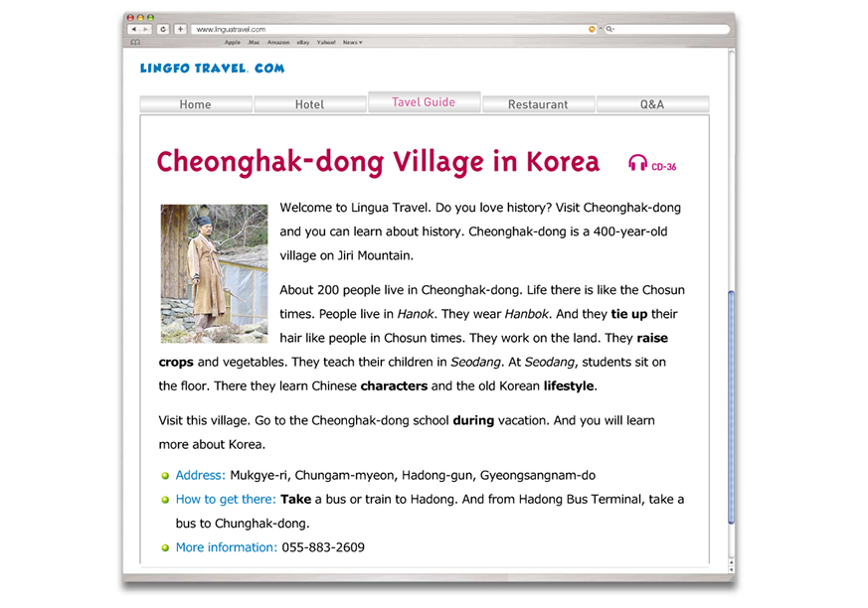
Task: Click the headphones CD-36 audio icon
Action: pos(637,164)
